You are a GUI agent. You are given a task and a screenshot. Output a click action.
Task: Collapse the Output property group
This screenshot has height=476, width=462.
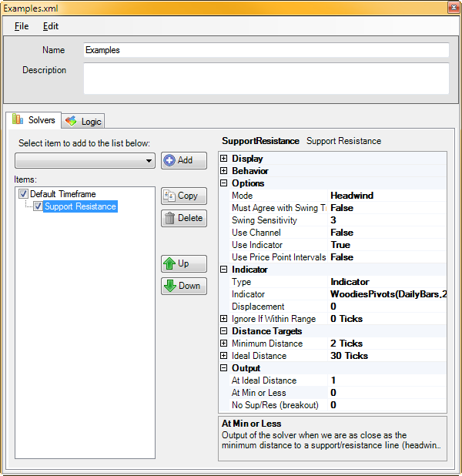tap(224, 368)
